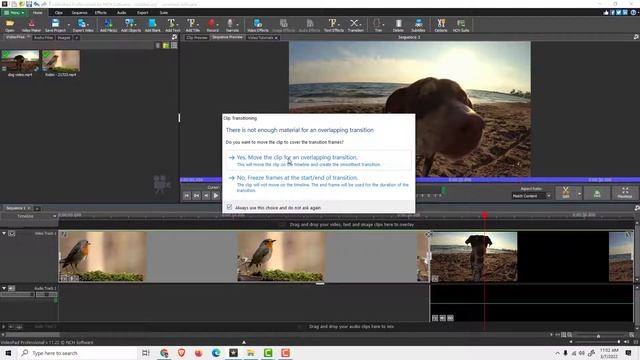Click the Text Effects icon
This screenshot has height=360, width=640.
coord(333,25)
